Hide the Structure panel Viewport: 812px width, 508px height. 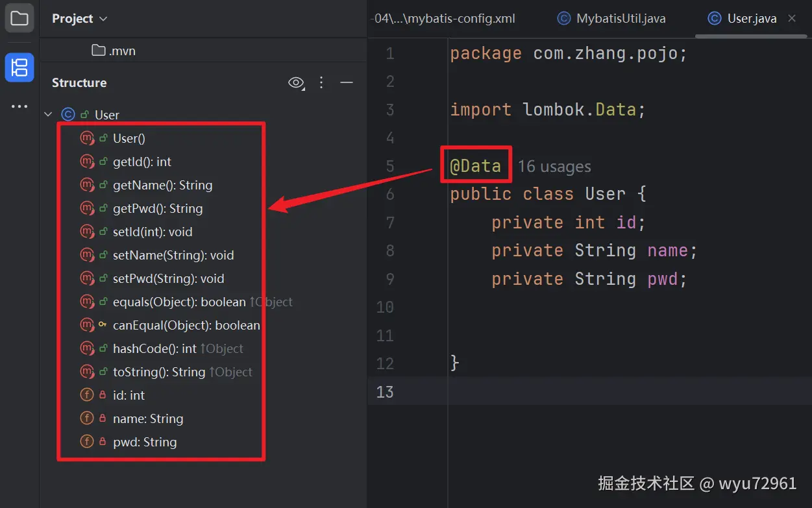[x=347, y=82]
